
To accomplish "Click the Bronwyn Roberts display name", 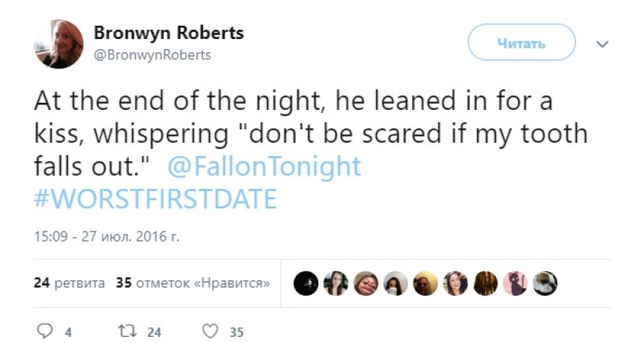I will click(168, 33).
